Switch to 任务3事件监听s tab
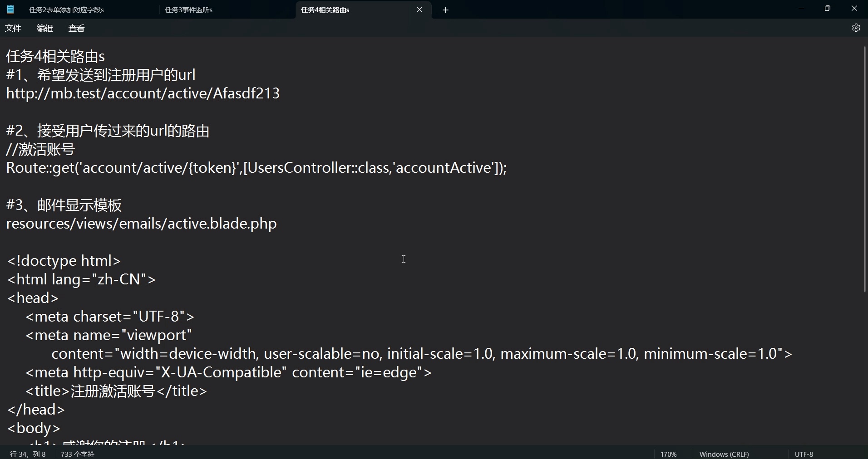Screen dimensions: 868x459 pos(188,10)
